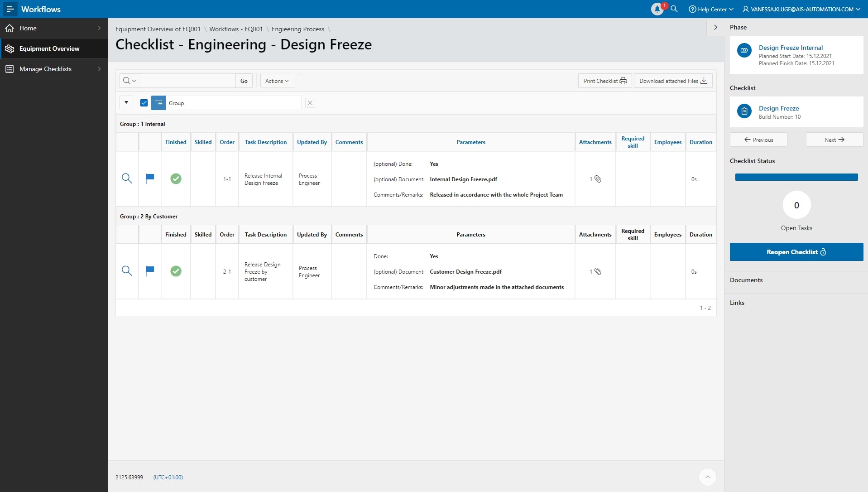The height and width of the screenshot is (492, 868).
Task: Uncheck the Group control break checkbox
Action: pos(144,103)
